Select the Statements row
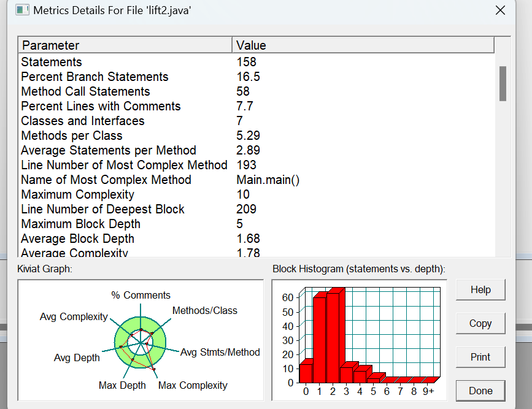This screenshot has width=532, height=409. click(x=256, y=62)
